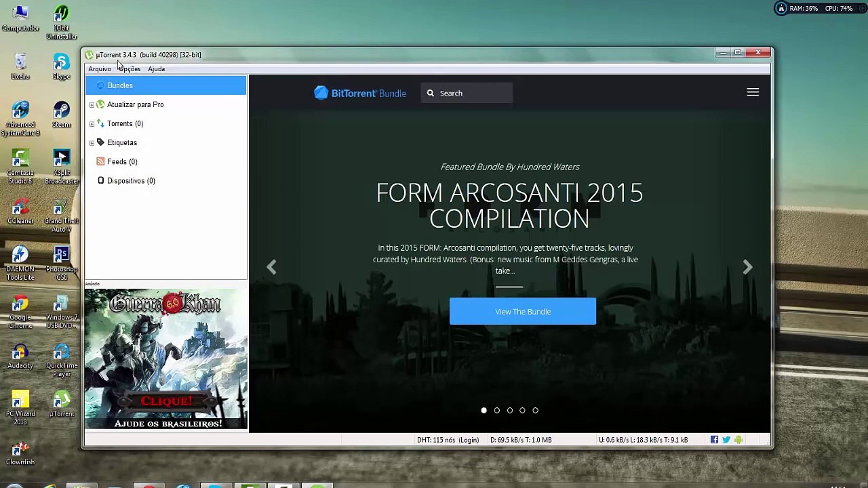Viewport: 868px width, 488px height.
Task: Open the Arquivo menu
Action: pos(99,68)
